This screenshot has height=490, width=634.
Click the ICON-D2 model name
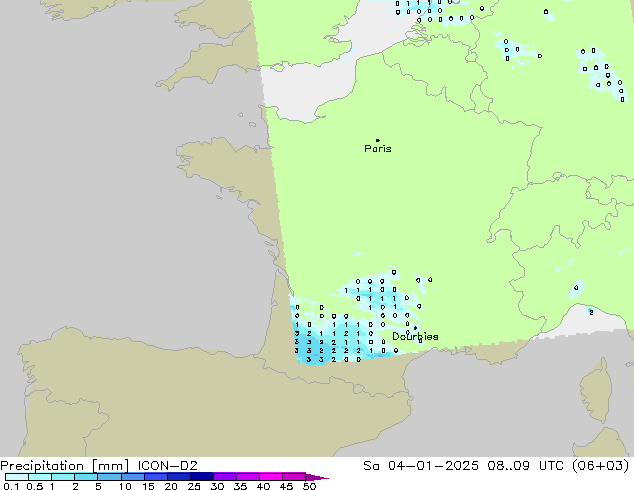pos(167,466)
